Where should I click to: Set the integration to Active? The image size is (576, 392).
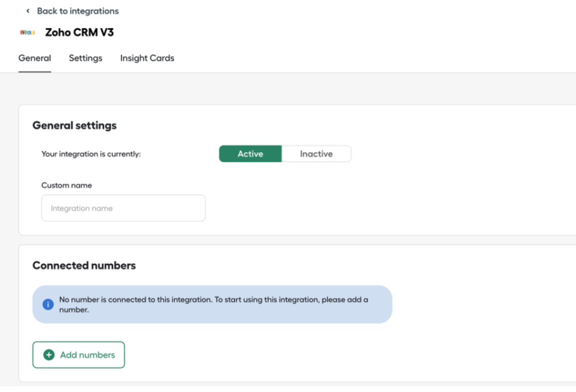click(250, 154)
